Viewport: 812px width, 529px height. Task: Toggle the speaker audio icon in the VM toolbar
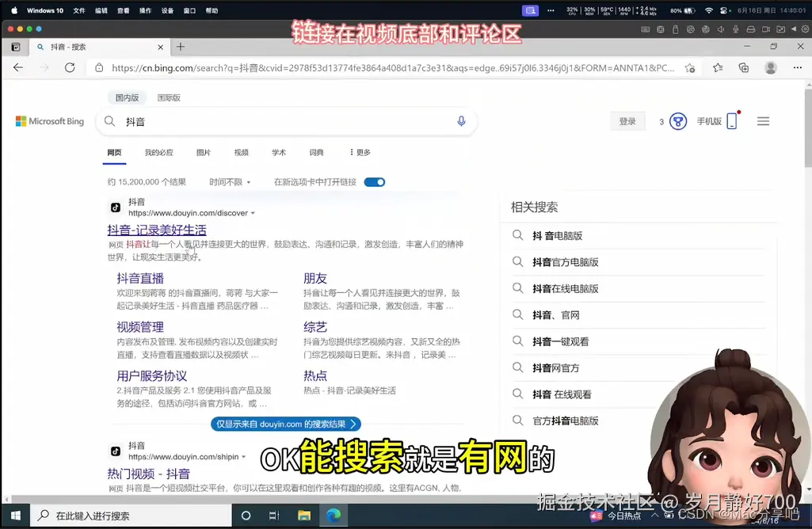click(x=721, y=29)
